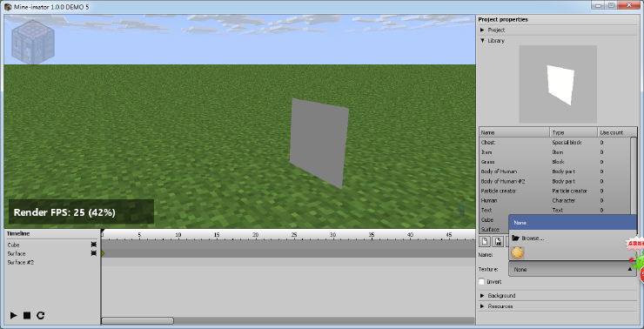Toggle the icon beside Surface timeline row
644x329 pixels.
[x=93, y=253]
